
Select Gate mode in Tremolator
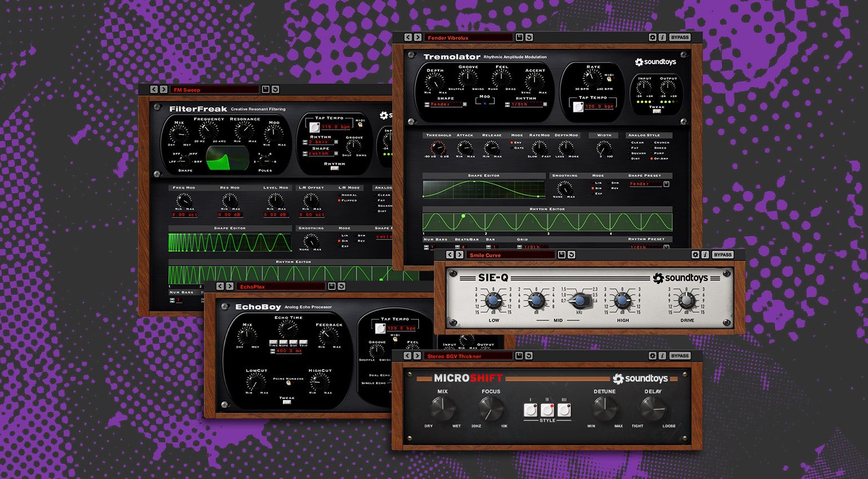512,148
